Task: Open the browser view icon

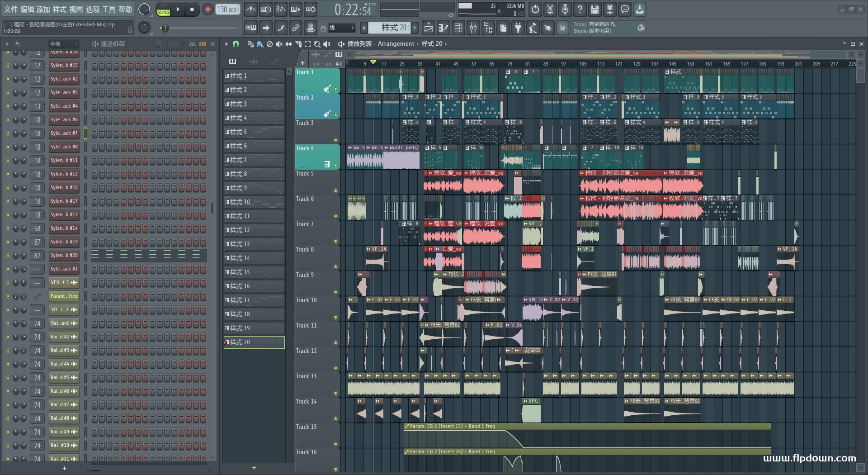Action: (x=488, y=28)
